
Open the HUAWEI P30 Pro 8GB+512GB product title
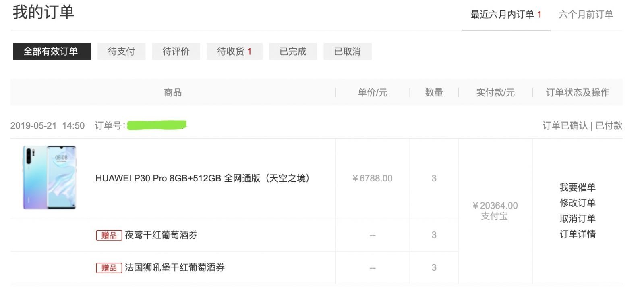click(x=203, y=178)
